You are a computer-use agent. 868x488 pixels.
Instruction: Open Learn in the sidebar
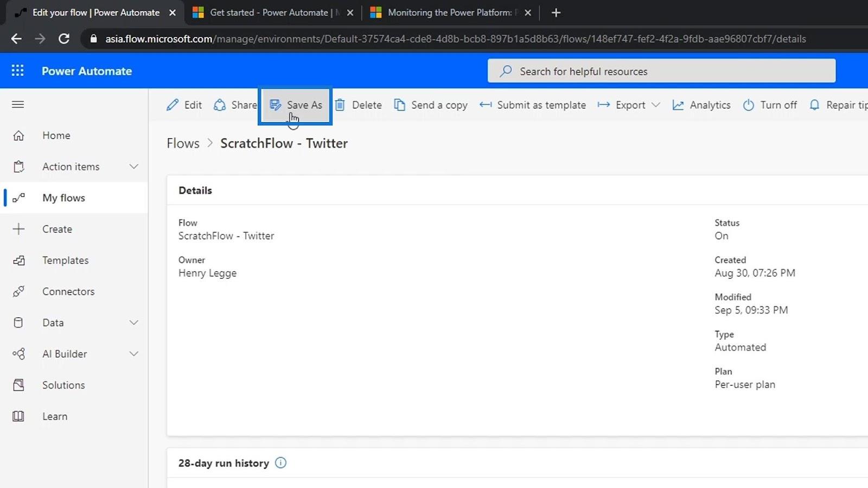74,416
